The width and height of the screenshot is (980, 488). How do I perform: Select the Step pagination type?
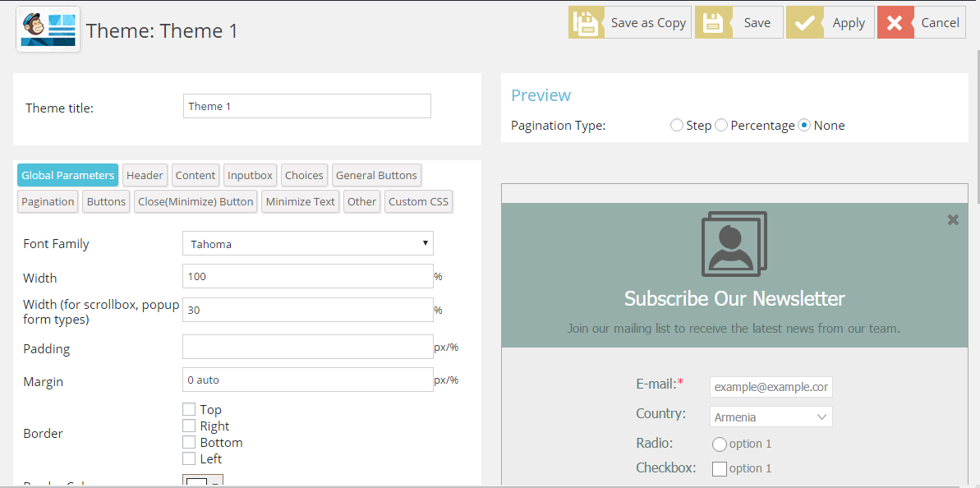676,126
